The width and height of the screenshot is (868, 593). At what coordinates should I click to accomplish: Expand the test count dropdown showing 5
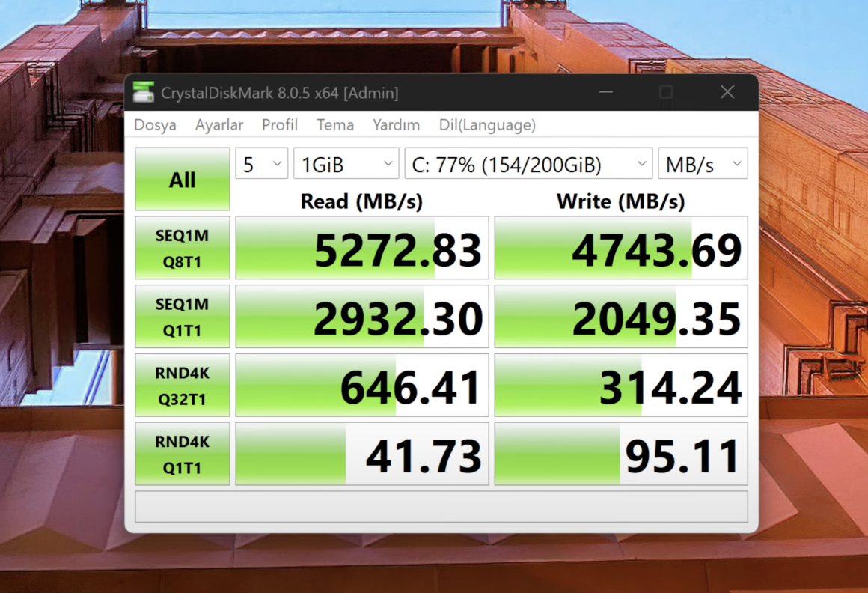[262, 163]
